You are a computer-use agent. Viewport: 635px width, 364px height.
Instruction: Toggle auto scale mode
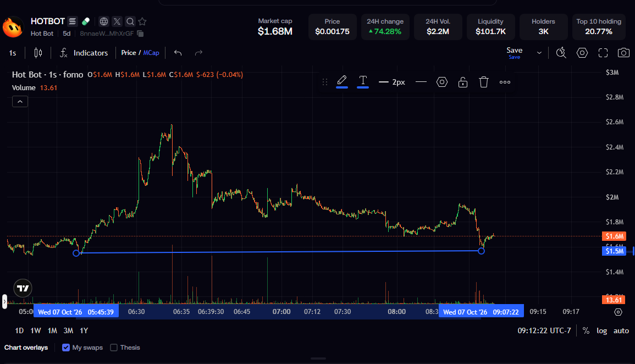pos(621,331)
